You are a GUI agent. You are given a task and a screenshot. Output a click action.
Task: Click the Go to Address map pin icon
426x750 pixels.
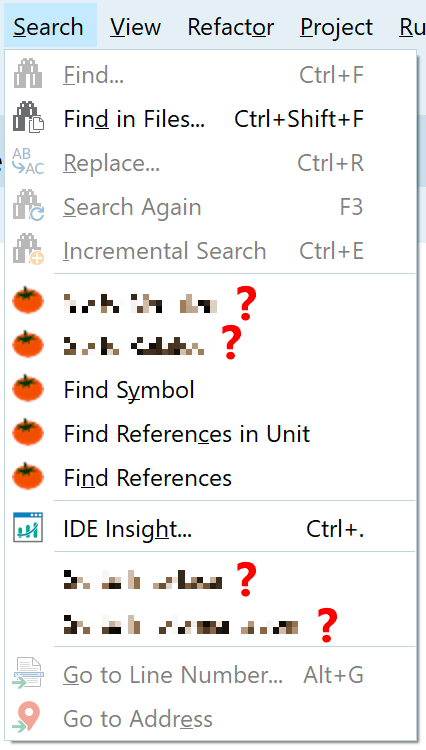pos(27,717)
